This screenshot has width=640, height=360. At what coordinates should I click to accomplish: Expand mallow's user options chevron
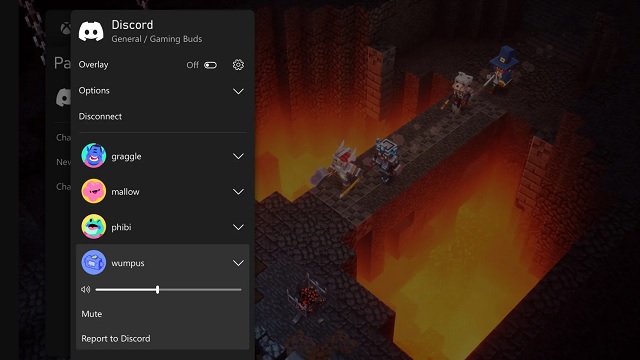[x=238, y=192]
